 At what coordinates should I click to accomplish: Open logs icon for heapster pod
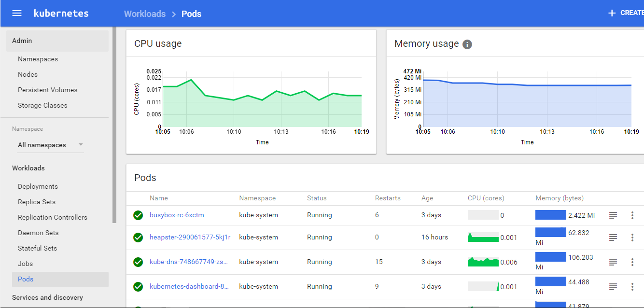(x=613, y=238)
